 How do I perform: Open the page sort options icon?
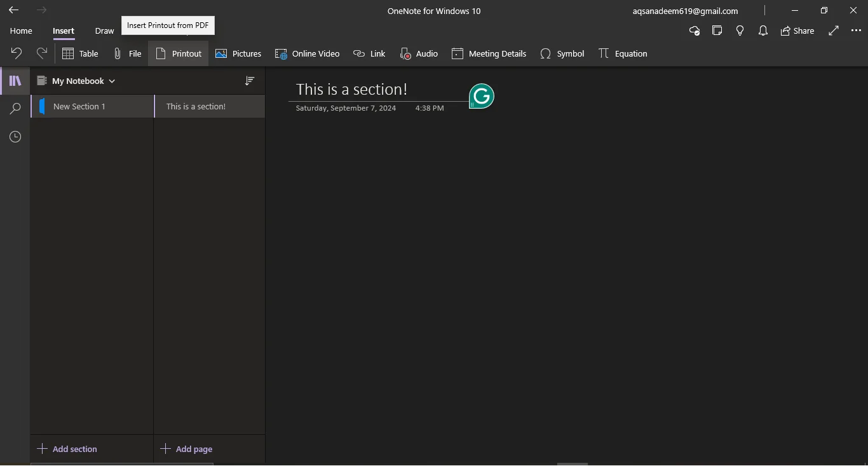[250, 81]
